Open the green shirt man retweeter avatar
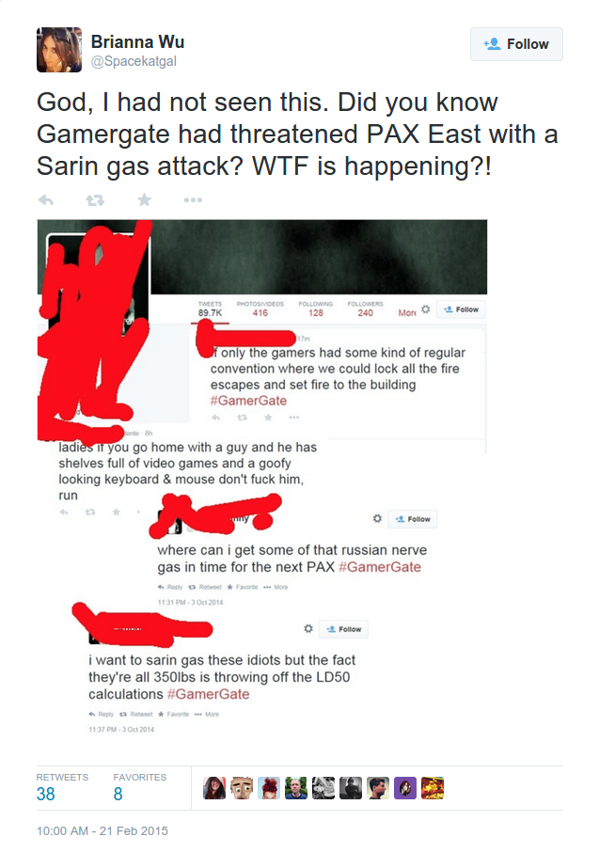Screen dimensions: 599x868 (296, 788)
